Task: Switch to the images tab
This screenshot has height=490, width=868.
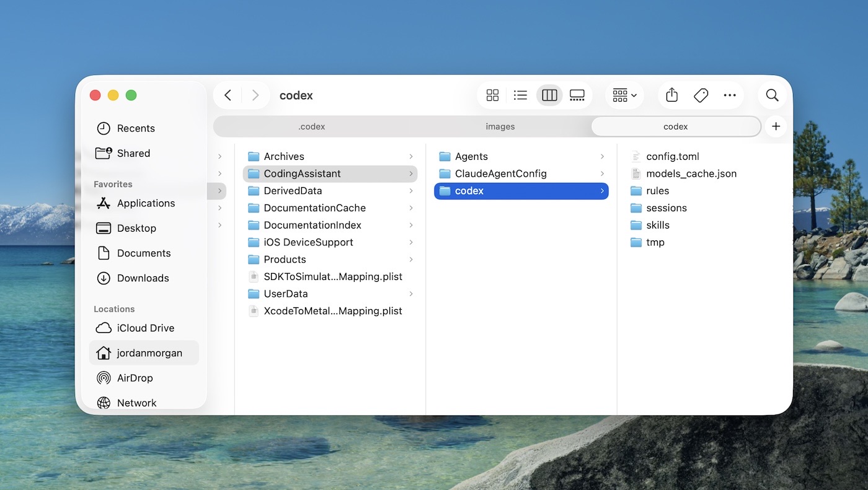Action: click(500, 126)
